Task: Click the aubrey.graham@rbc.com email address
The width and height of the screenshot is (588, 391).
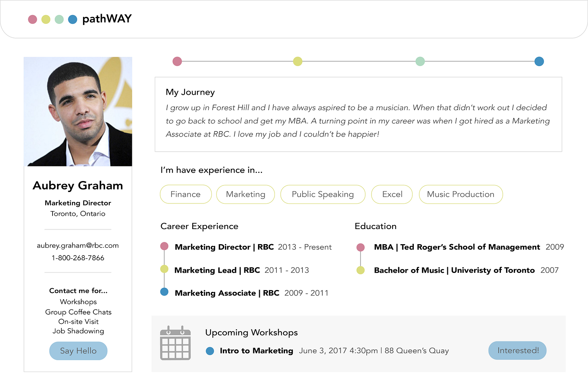Action: pyautogui.click(x=78, y=246)
